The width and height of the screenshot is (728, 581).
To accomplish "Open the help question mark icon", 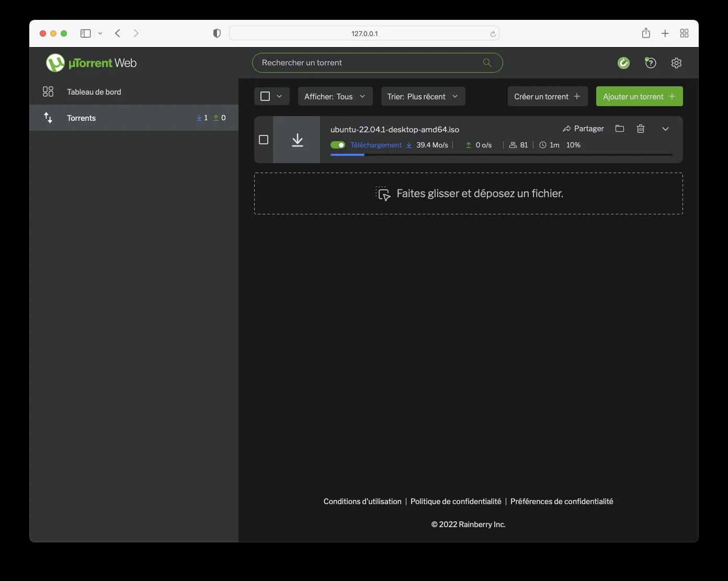I will tap(651, 63).
